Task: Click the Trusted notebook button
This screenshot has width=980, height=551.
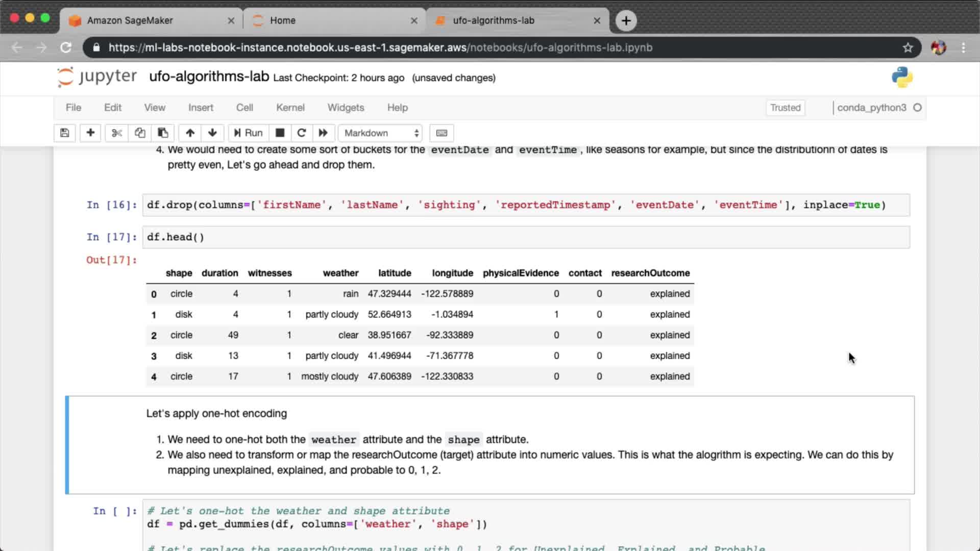Action: tap(785, 108)
